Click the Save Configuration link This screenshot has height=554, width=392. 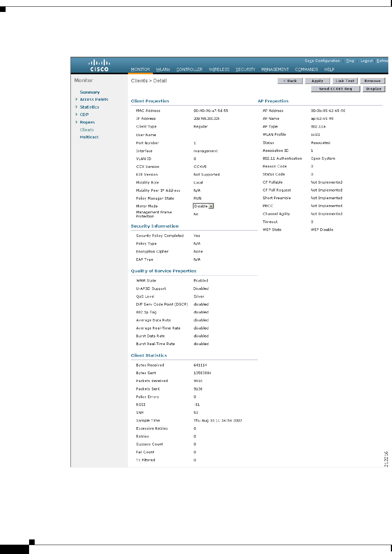point(322,61)
